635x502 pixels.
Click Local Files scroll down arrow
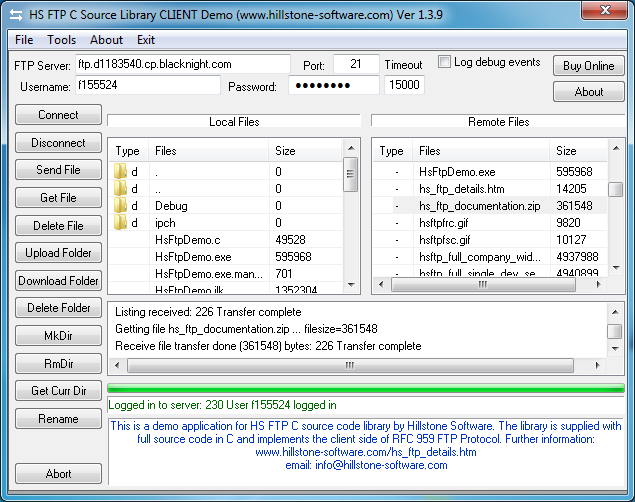click(x=351, y=285)
